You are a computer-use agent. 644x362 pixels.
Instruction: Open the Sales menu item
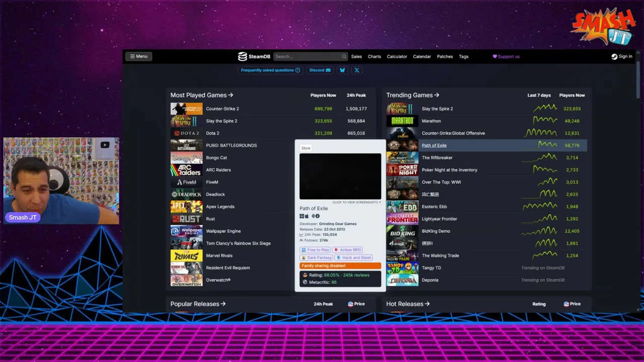357,56
